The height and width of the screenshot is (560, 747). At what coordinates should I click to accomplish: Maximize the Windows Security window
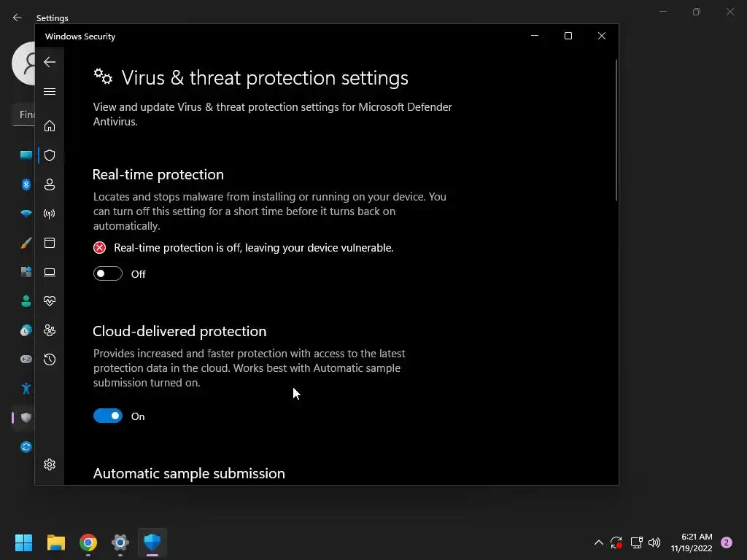[568, 36]
